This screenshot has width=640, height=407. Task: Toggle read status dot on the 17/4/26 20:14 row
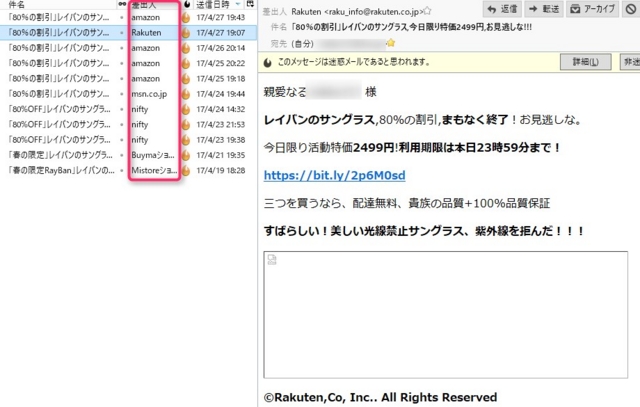pyautogui.click(x=122, y=48)
